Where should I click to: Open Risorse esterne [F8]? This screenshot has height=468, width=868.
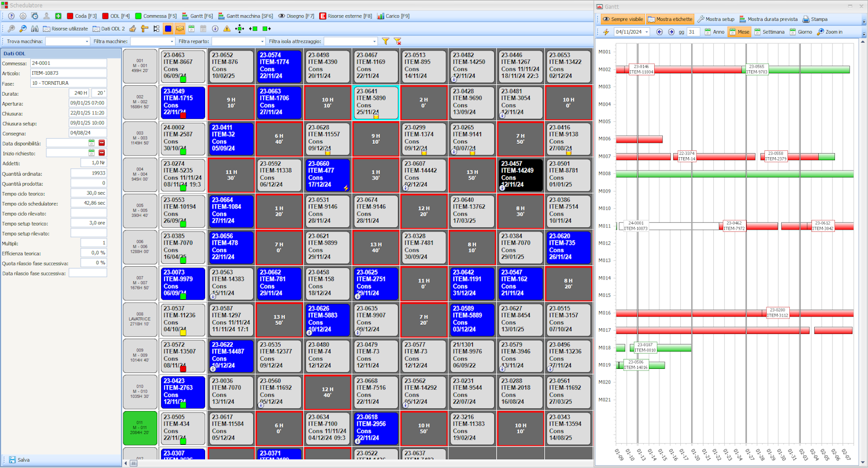[x=346, y=16]
